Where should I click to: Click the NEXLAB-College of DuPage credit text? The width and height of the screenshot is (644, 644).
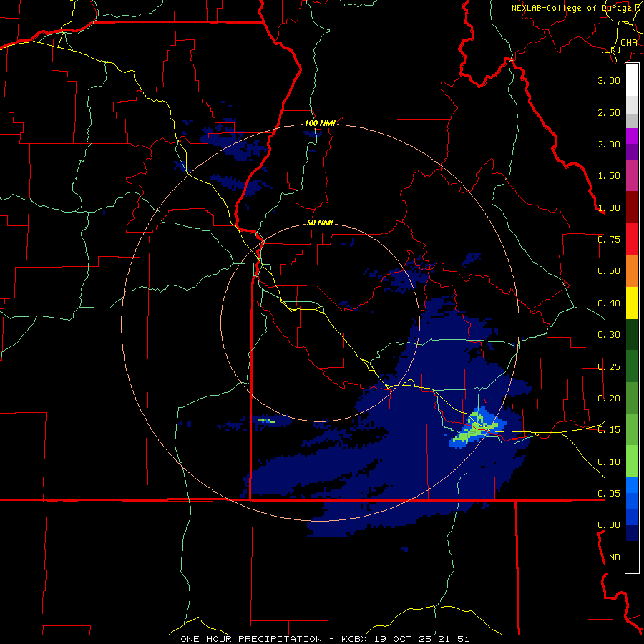coord(577,8)
